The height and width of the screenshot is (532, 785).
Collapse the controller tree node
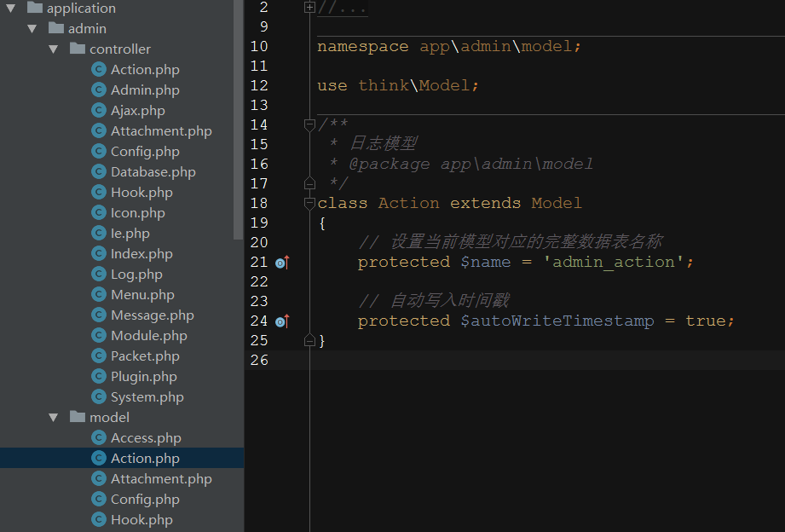coord(53,49)
